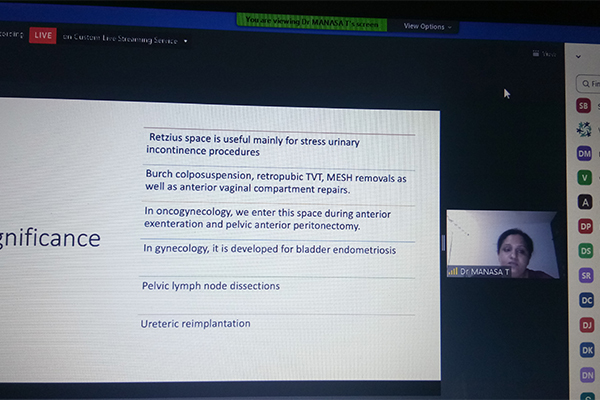Open the View Options dropdown
The image size is (600, 400).
pos(428,26)
